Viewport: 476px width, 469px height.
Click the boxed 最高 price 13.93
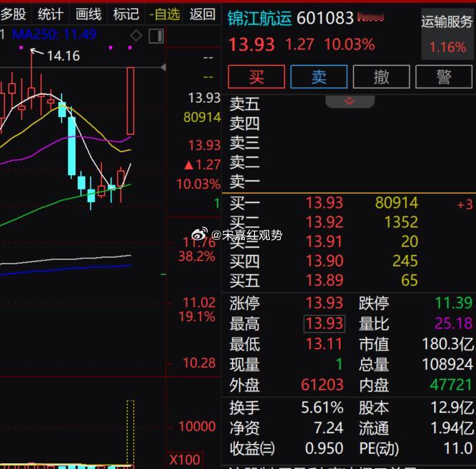point(325,323)
